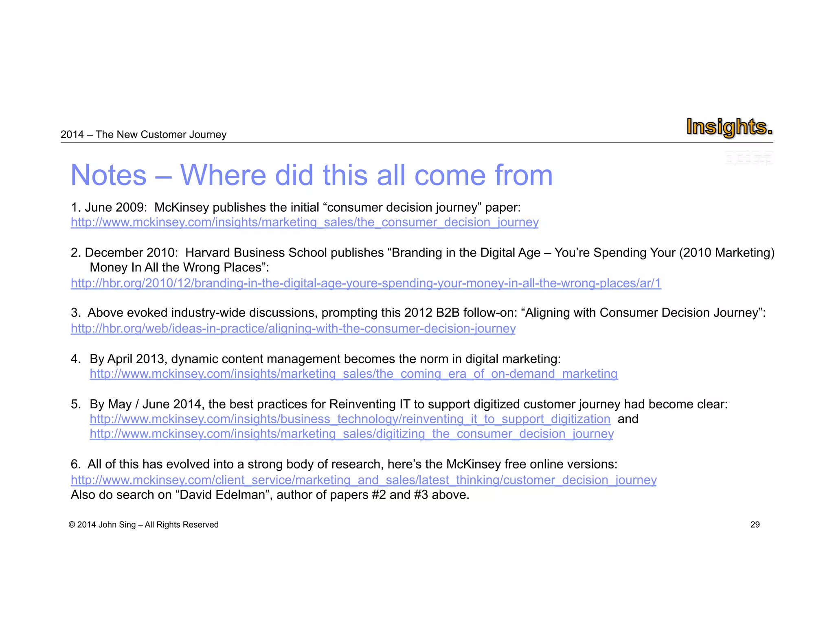
Task: Click the header '2014 – The New Customer Journey'
Action: click(143, 135)
